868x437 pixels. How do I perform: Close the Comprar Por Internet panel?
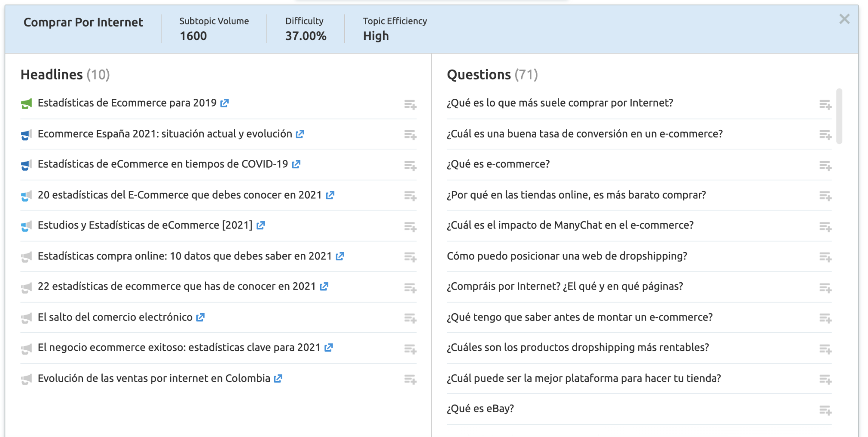click(x=844, y=19)
